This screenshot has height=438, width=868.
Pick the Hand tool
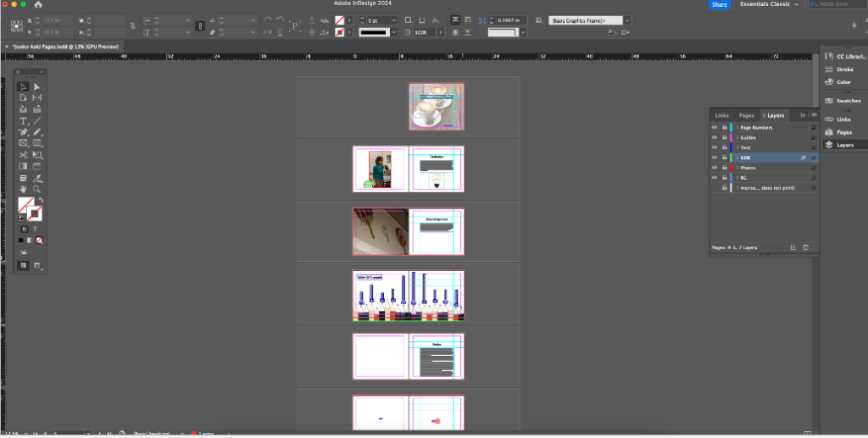pos(24,190)
